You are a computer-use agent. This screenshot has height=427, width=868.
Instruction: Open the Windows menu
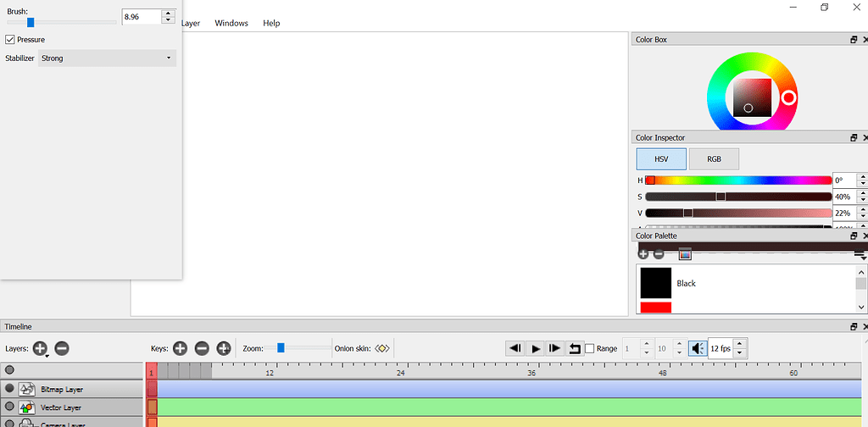231,23
